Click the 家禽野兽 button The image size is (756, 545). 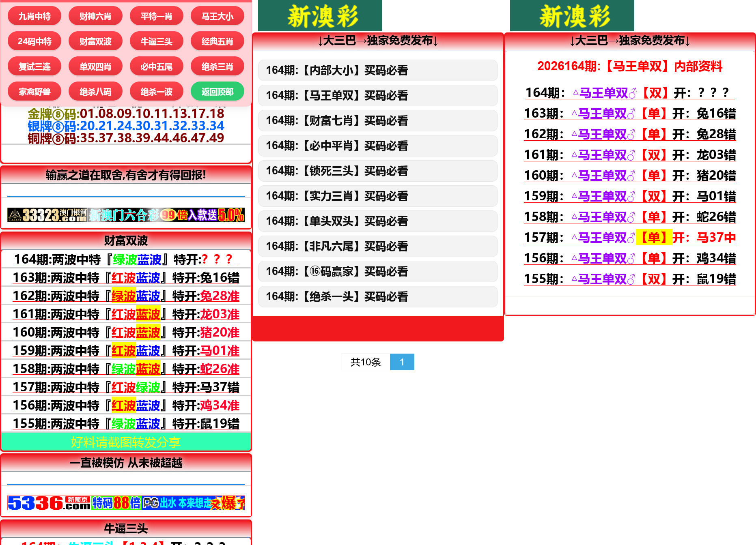point(34,92)
